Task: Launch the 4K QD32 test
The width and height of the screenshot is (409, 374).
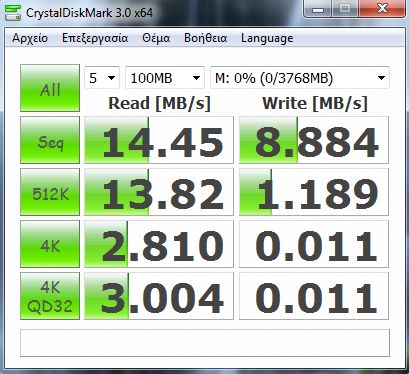Action: coord(50,296)
